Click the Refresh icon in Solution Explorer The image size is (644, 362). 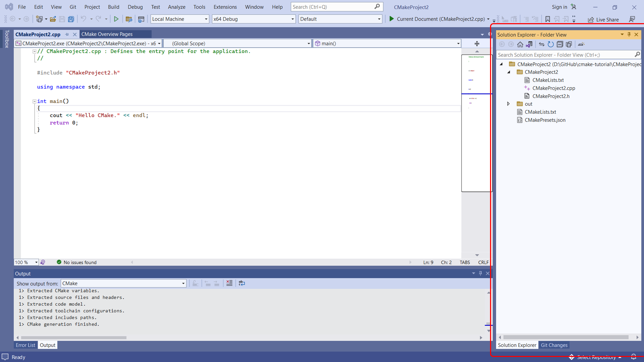point(550,44)
